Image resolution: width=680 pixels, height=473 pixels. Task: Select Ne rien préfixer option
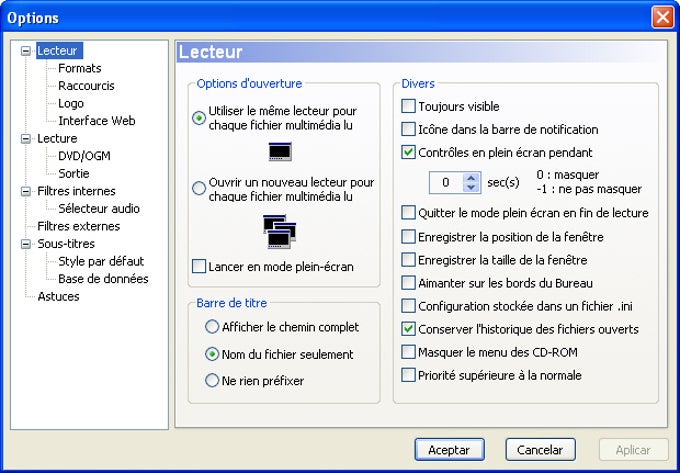click(x=212, y=381)
